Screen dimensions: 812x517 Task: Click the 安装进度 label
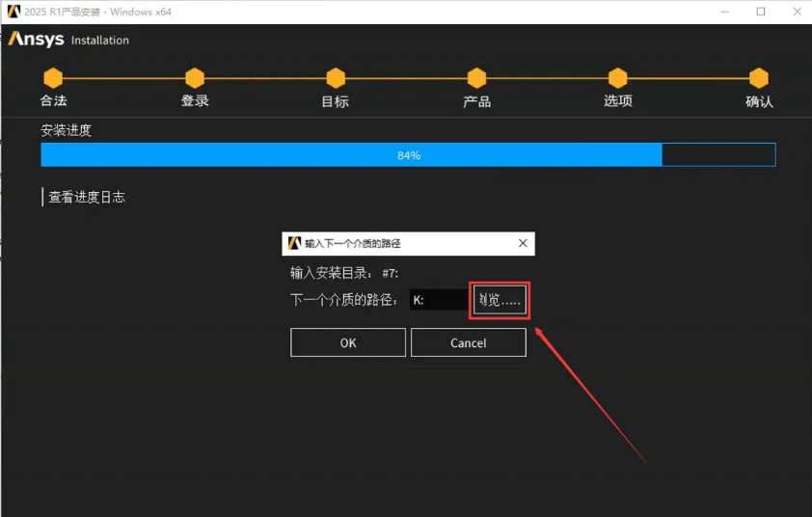(x=66, y=130)
